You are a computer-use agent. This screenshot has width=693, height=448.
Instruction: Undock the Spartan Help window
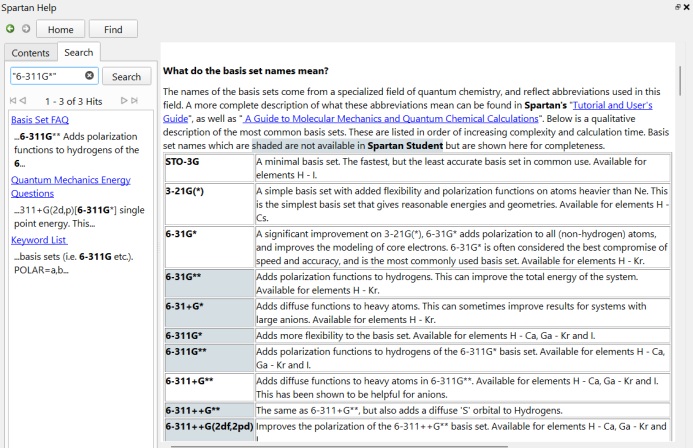(678, 7)
